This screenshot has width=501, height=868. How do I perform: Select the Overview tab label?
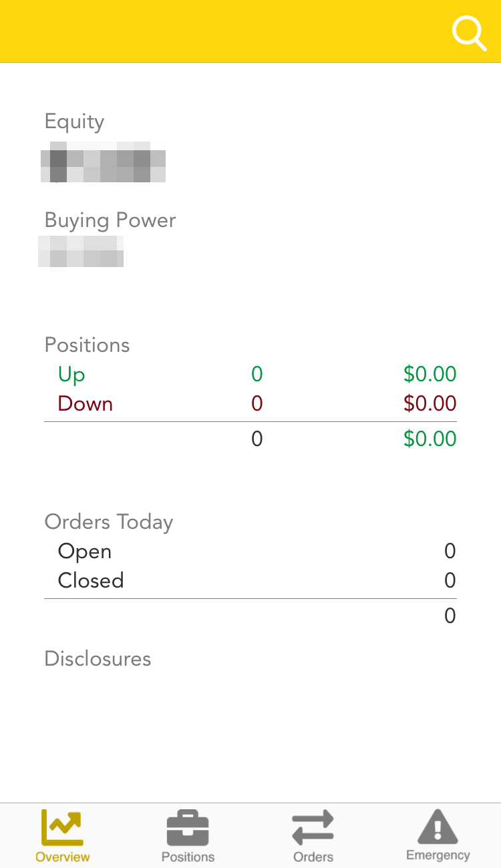pos(62,857)
